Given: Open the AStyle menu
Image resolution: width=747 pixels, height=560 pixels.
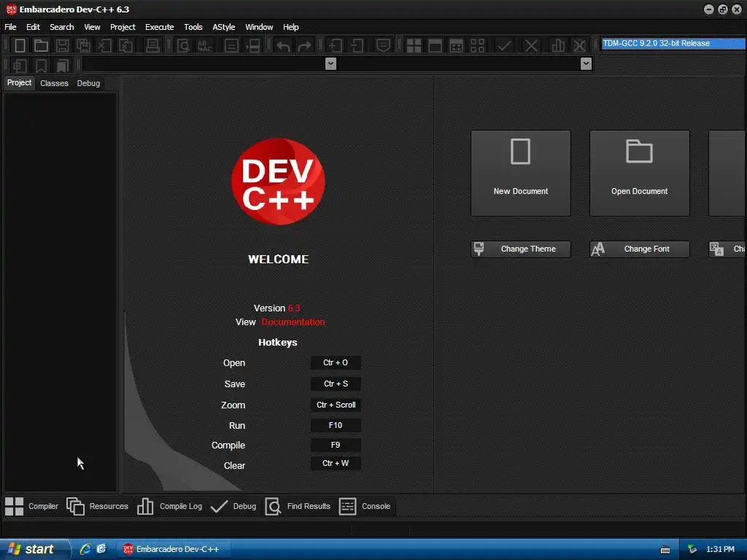Looking at the screenshot, I should 224,27.
